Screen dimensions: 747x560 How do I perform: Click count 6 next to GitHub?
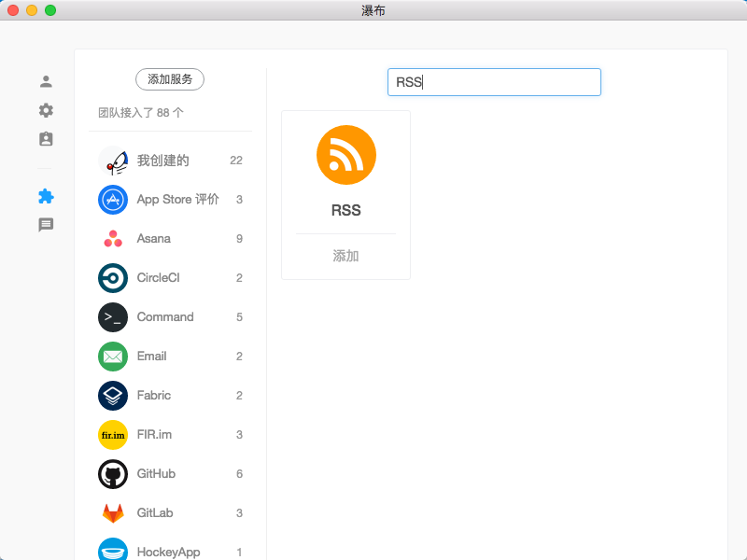[x=240, y=474]
